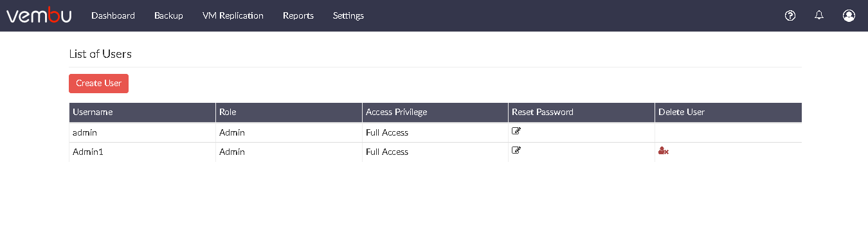868x241 pixels.
Task: Open the user profile account icon
Action: 849,15
